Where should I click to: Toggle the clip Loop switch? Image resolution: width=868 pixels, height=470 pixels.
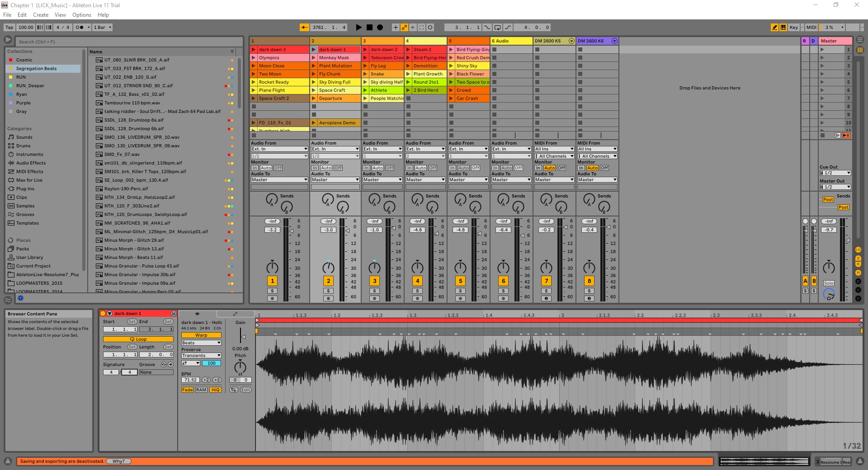tap(138, 339)
